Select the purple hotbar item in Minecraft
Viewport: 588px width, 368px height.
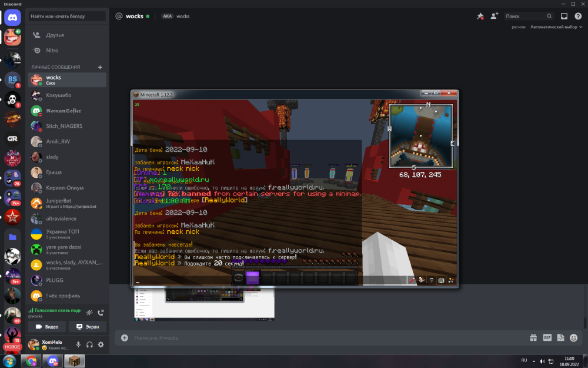click(252, 278)
